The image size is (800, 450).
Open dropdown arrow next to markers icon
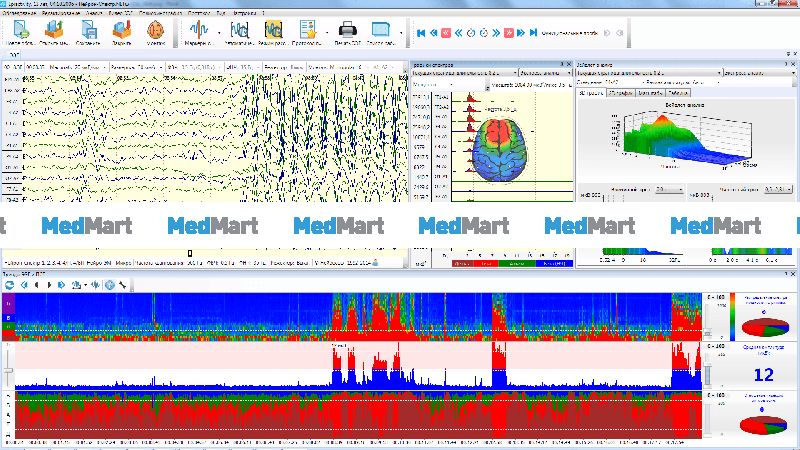click(x=219, y=33)
